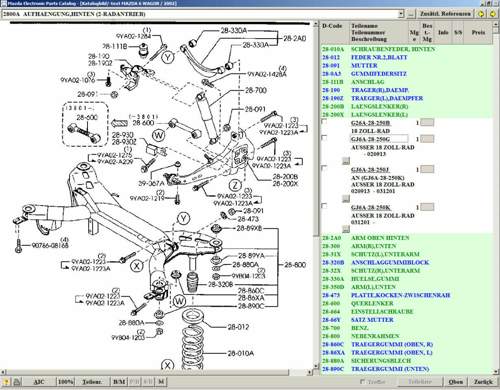
Task: Select row 28-010A SCHRAUBENFEDER, HINTEN
Action: [406, 49]
